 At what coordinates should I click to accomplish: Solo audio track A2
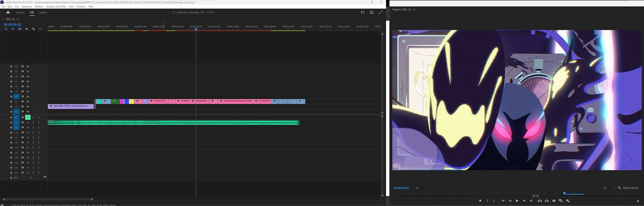(33, 122)
